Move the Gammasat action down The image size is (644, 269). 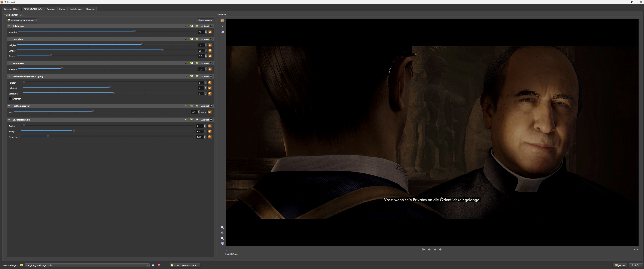(197, 63)
